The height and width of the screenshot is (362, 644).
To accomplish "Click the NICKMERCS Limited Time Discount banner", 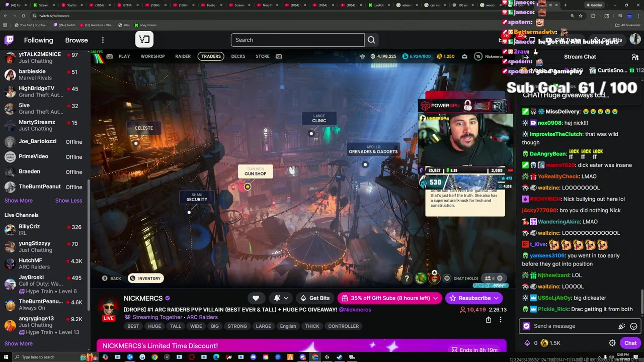I will point(301,346).
